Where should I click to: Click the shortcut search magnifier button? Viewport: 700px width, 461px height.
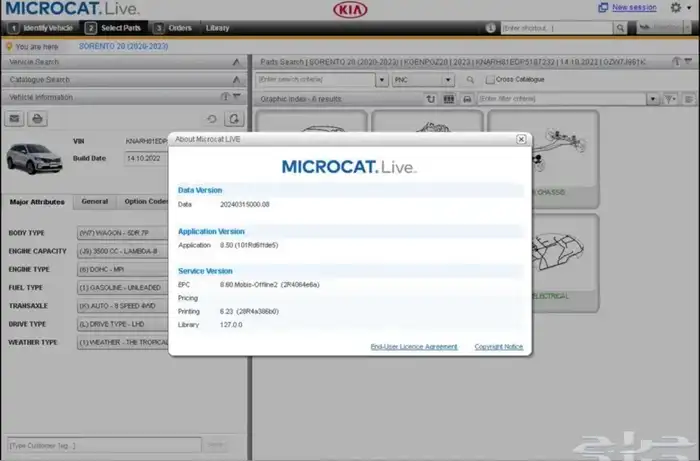coord(620,28)
